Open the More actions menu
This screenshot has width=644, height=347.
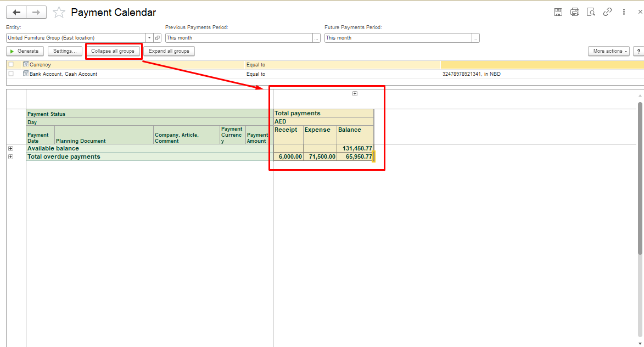tap(609, 51)
